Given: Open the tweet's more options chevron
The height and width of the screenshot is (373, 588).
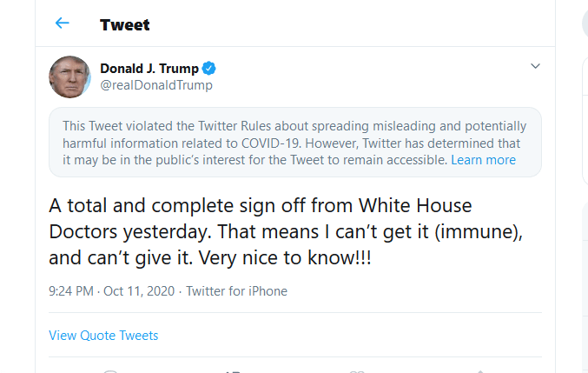Looking at the screenshot, I should point(535,67).
